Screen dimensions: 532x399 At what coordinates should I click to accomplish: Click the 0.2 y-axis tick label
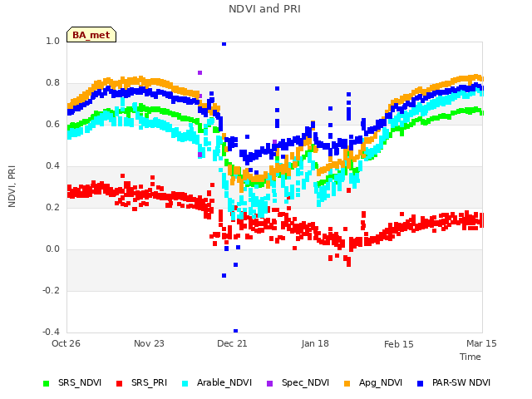[52, 207]
